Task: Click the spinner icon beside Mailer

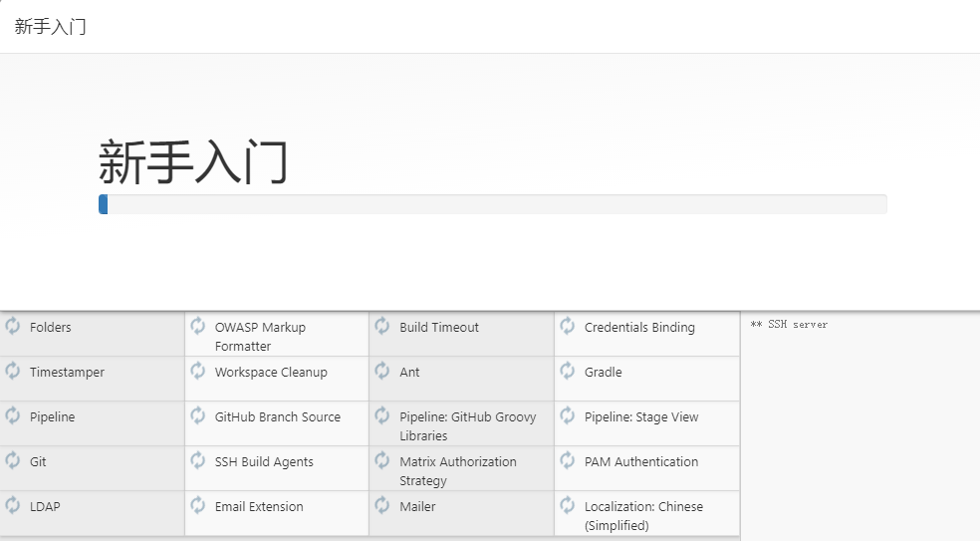Action: 381,505
